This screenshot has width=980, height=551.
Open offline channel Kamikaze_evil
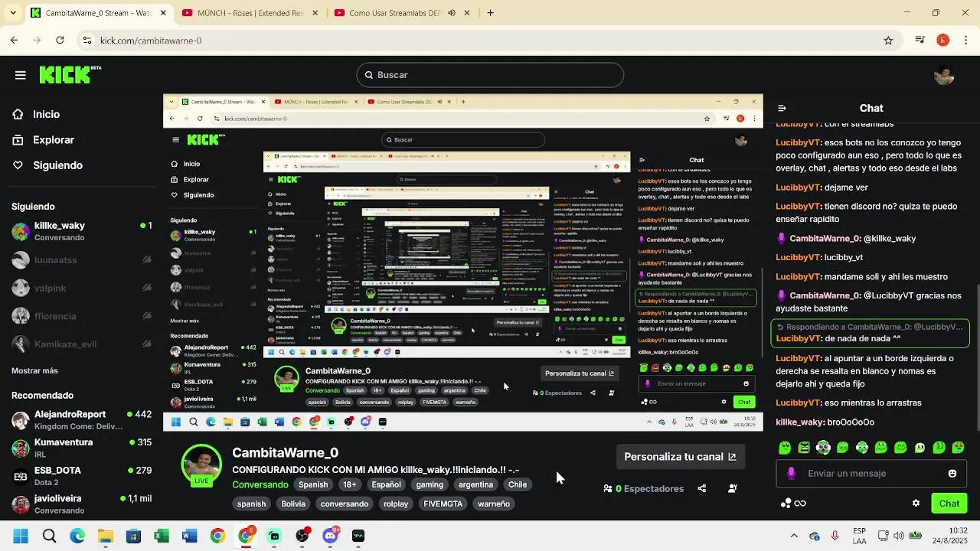[x=80, y=344]
